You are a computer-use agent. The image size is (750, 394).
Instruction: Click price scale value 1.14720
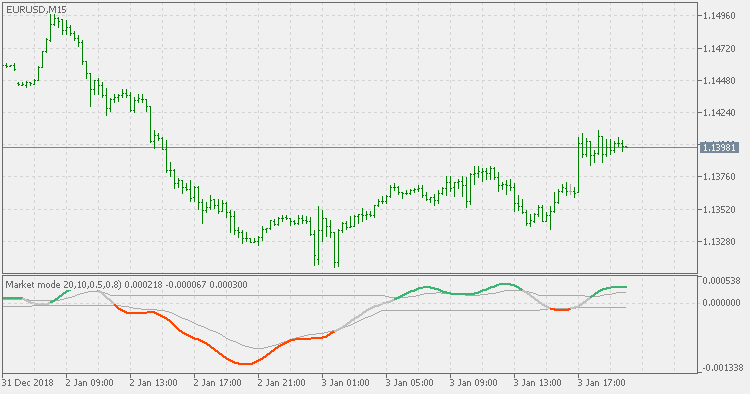719,48
